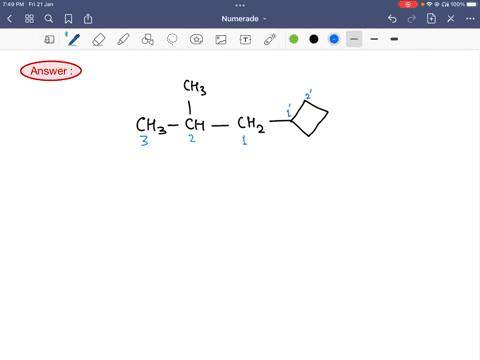Open the more options ellipsis menu
480x360 pixels.
tap(470, 19)
